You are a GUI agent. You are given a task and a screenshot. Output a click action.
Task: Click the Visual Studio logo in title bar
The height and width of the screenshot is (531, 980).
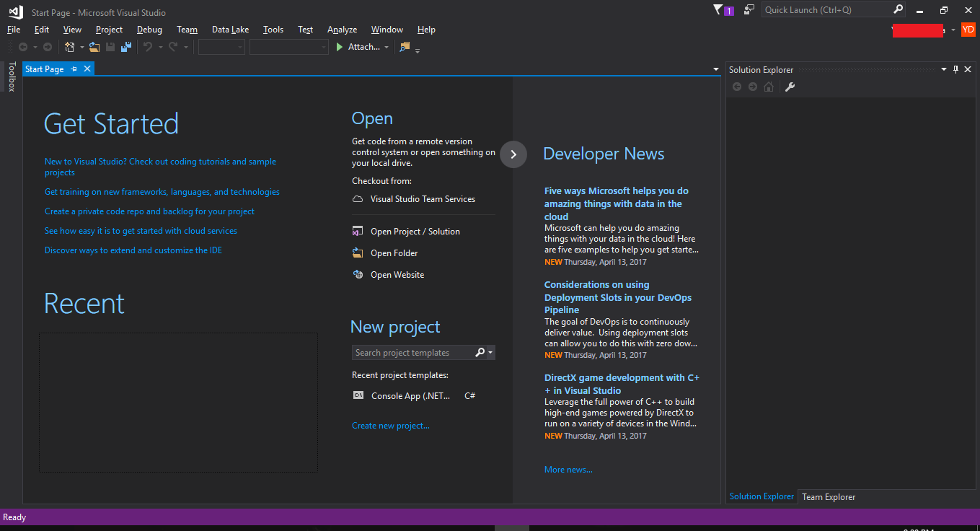[x=16, y=12]
